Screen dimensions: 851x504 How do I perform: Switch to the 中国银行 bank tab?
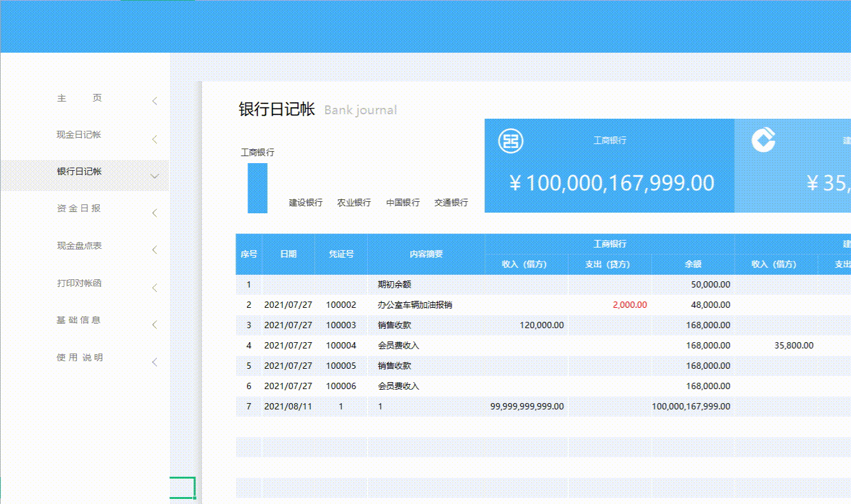pos(403,202)
